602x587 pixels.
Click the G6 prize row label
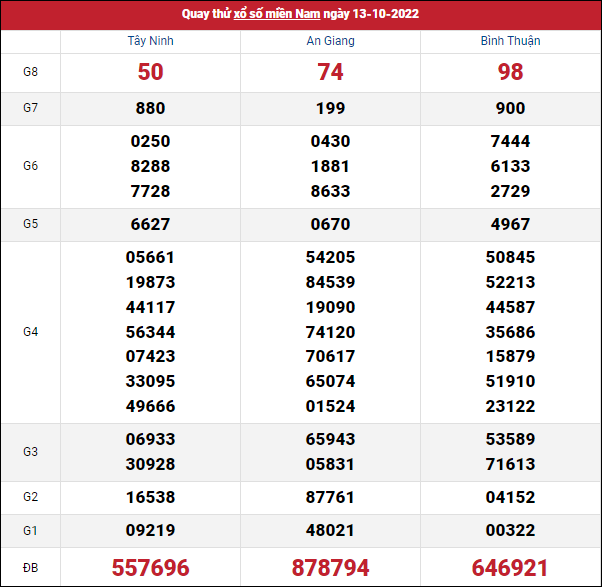tap(30, 166)
